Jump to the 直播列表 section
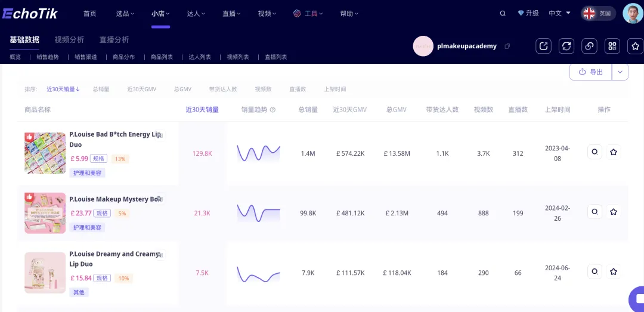Screen dimensions: 644x312 [275, 57]
